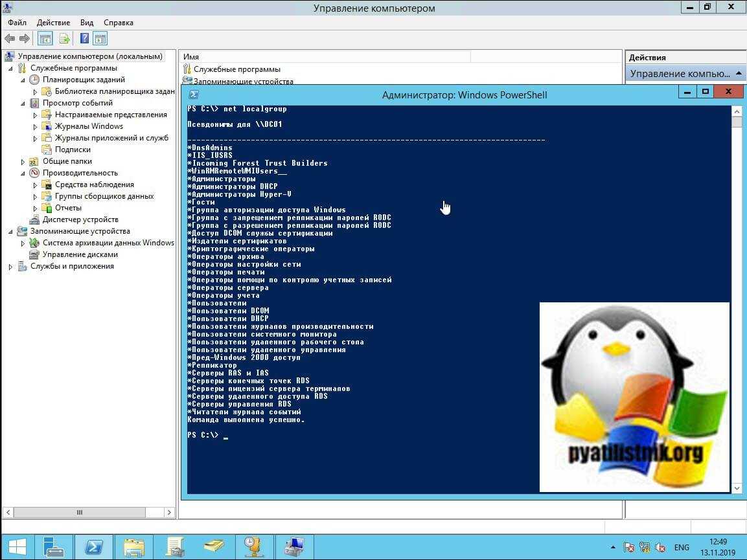Show hidden system tray icons
747x560 pixels.
tap(612, 548)
